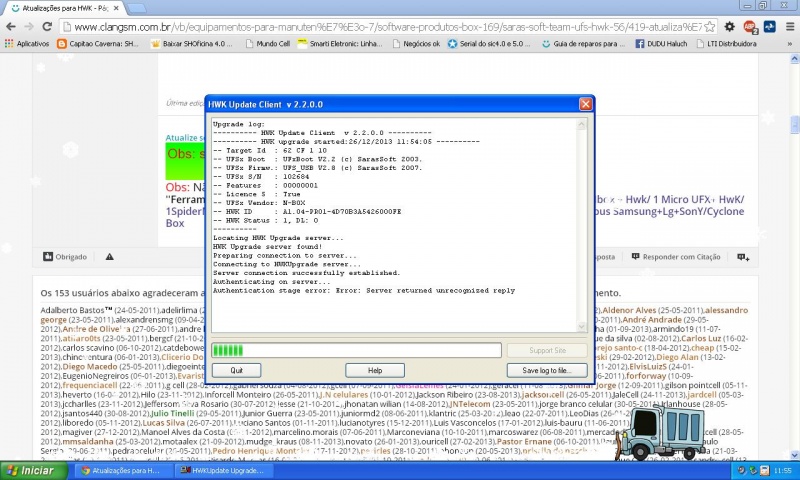Open the Baixar SHOficina 4.0 bookmark

coord(192,44)
